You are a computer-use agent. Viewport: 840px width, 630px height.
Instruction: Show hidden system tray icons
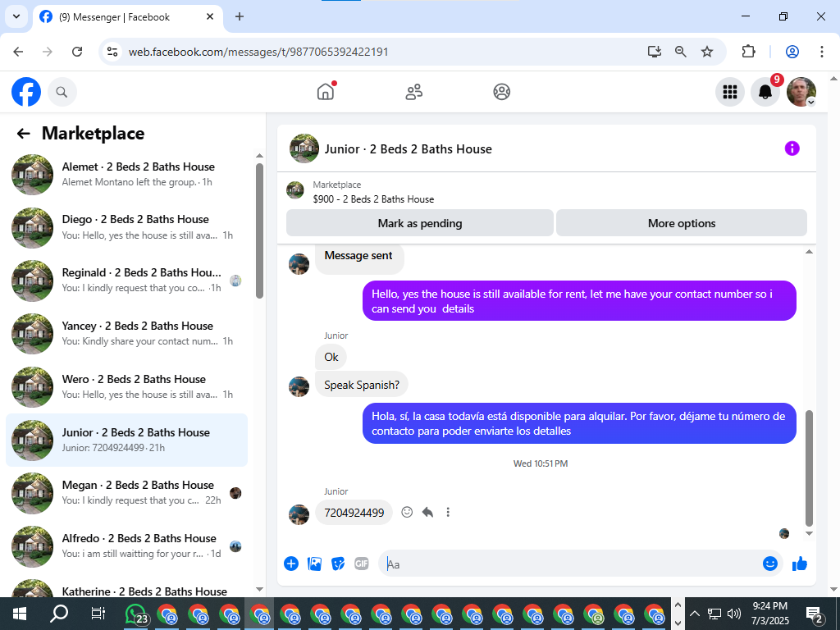695,614
